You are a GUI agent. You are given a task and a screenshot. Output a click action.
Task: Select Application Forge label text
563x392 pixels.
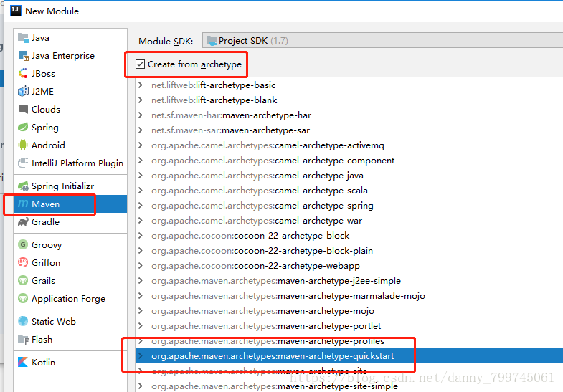point(68,299)
